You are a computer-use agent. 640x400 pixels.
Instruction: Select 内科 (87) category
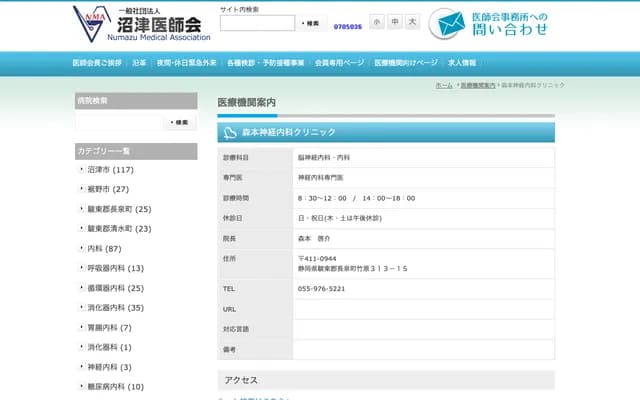[x=104, y=248]
